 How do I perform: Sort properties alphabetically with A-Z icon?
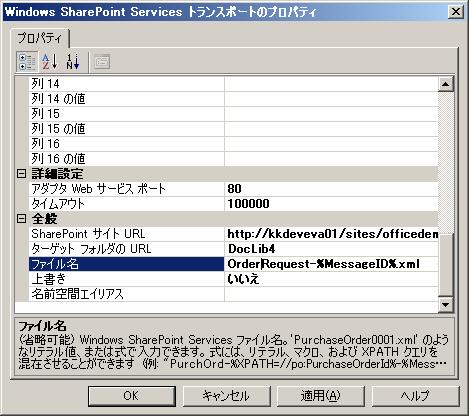[50, 62]
